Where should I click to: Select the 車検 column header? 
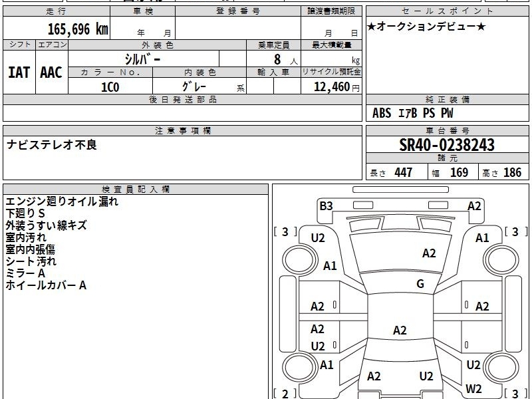point(143,11)
